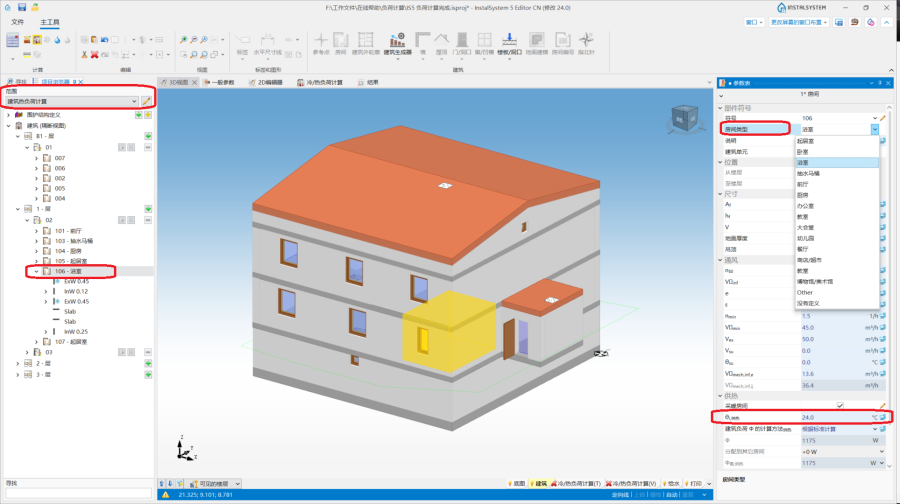Toggle the 采暖房间 heated room checkbox
The height and width of the screenshot is (504, 900).
click(839, 405)
